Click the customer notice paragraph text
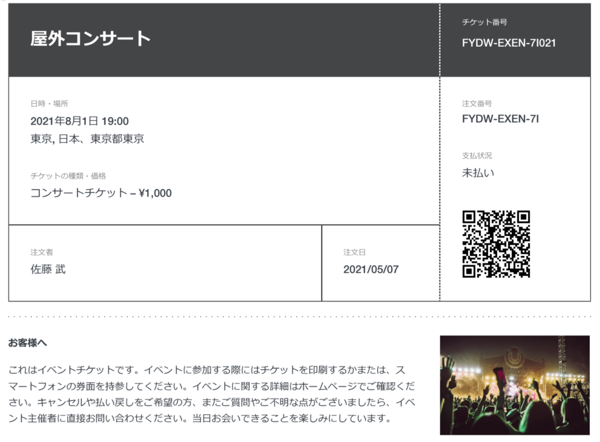The image size is (600, 442). 212,394
